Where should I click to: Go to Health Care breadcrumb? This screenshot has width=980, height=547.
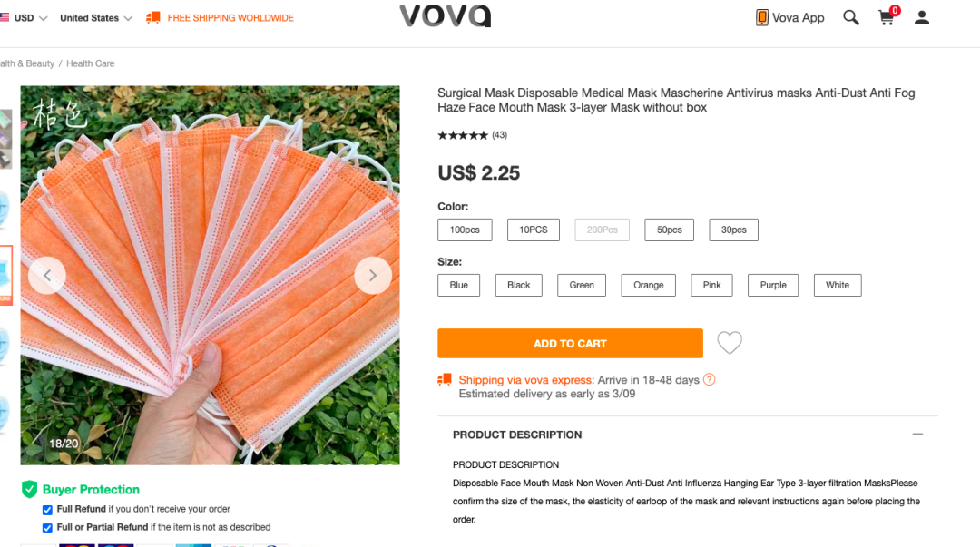[90, 63]
